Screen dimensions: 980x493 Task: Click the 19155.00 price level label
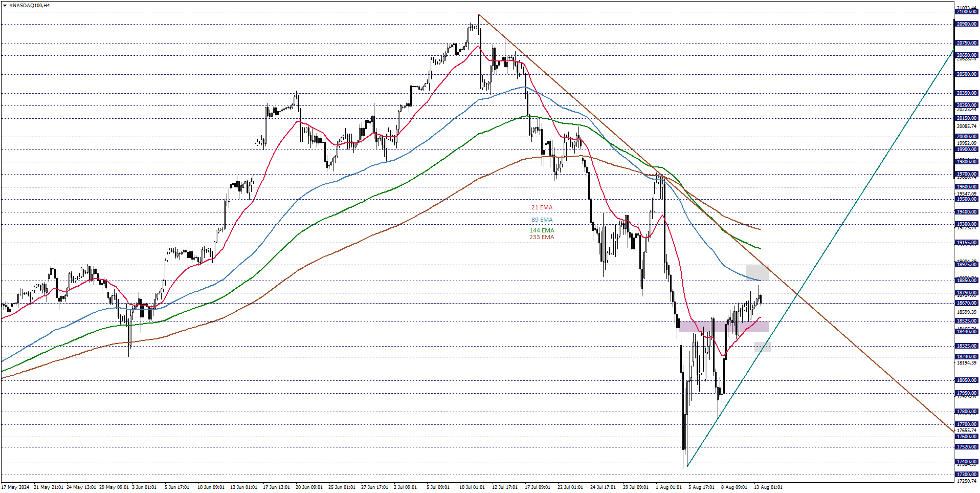tap(967, 243)
